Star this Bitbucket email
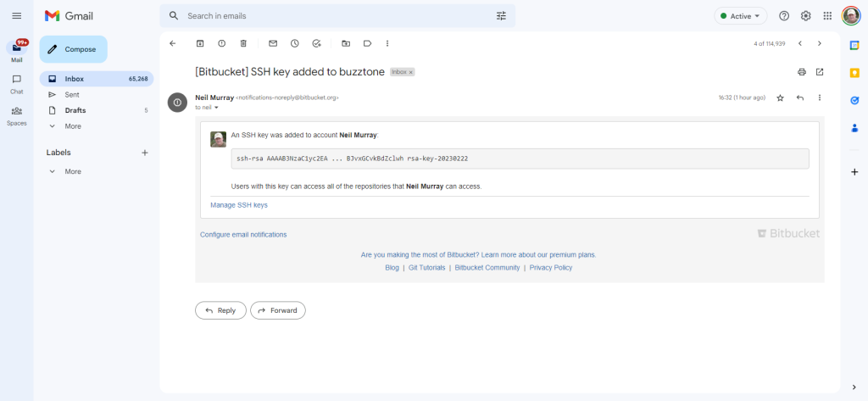Image resolution: width=868 pixels, height=401 pixels. (x=781, y=98)
